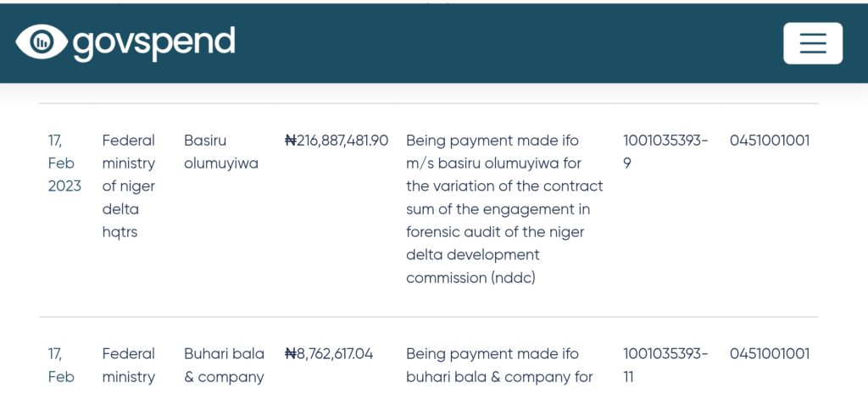This screenshot has width=868, height=393.
Task: Click the 'commission (nddc)' description line
Action: click(470, 278)
